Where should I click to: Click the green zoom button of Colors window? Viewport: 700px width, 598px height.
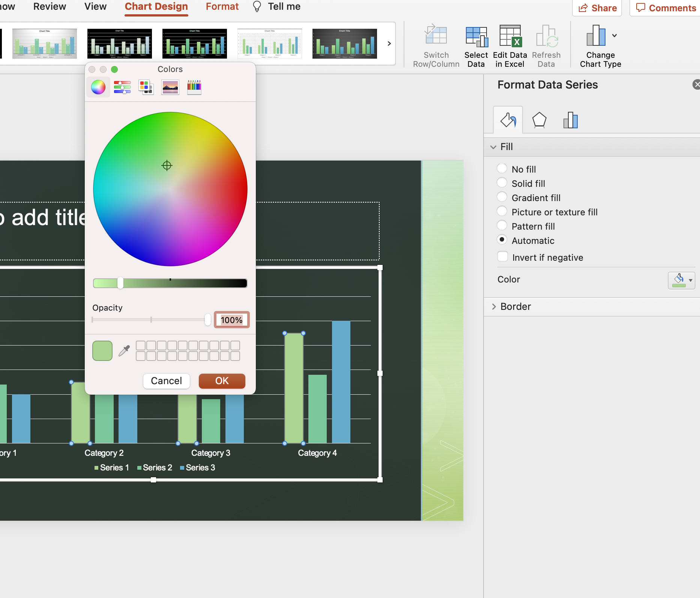pyautogui.click(x=114, y=69)
